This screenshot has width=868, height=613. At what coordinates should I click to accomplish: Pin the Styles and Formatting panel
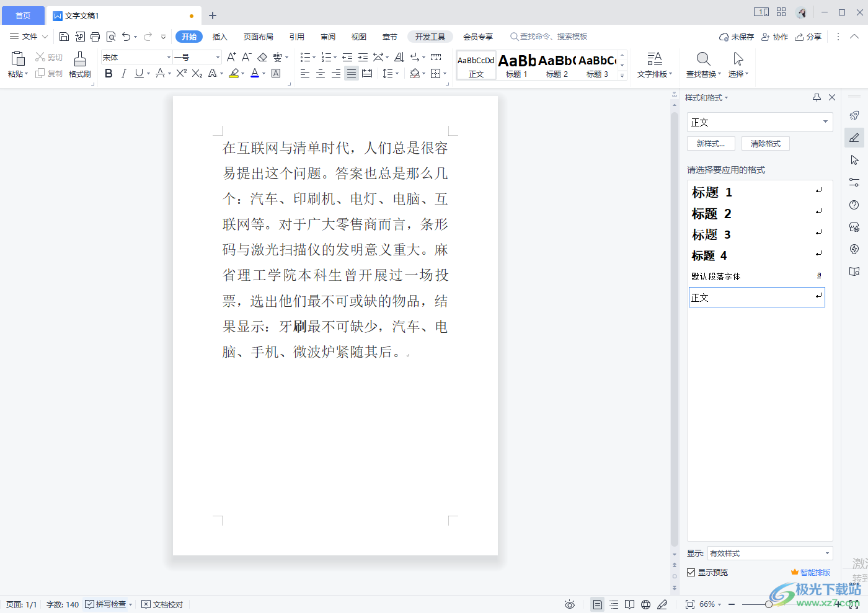[817, 97]
